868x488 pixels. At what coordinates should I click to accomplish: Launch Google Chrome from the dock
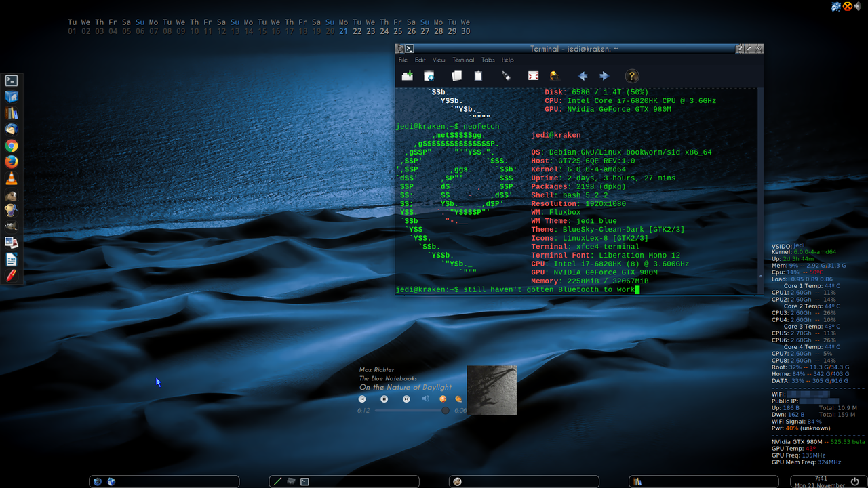tap(11, 146)
